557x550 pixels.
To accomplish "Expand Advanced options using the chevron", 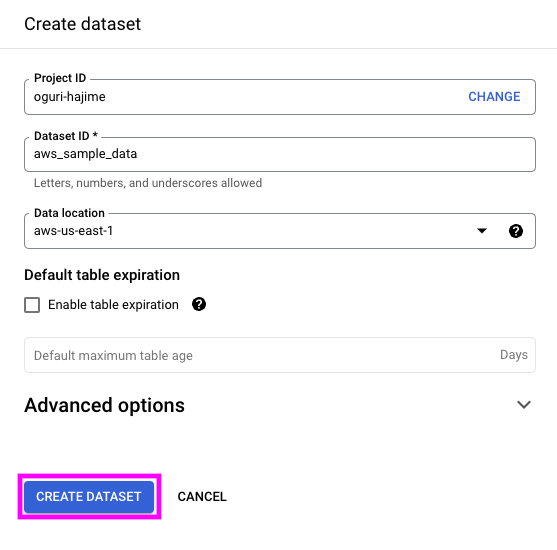I will click(x=524, y=405).
